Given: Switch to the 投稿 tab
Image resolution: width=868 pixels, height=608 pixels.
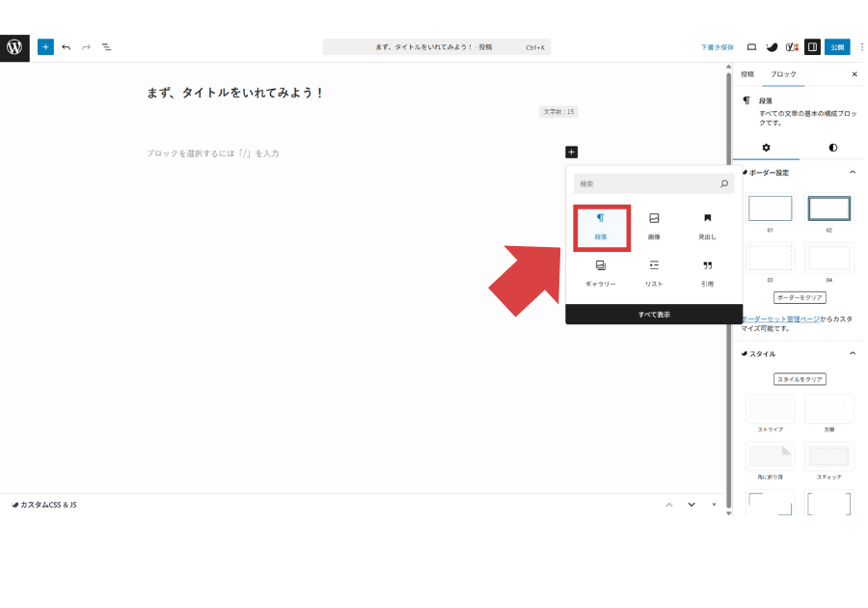Looking at the screenshot, I should point(747,74).
